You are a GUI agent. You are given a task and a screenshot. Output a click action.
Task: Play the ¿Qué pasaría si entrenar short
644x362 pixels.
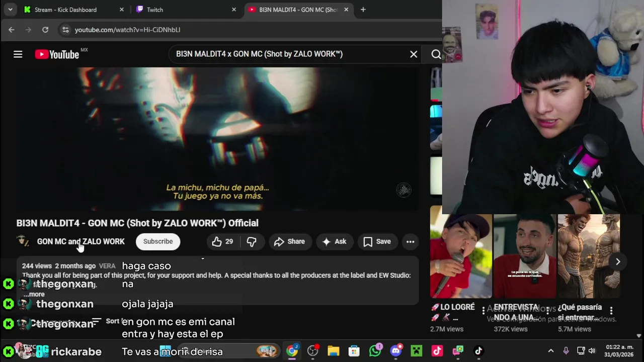click(589, 256)
